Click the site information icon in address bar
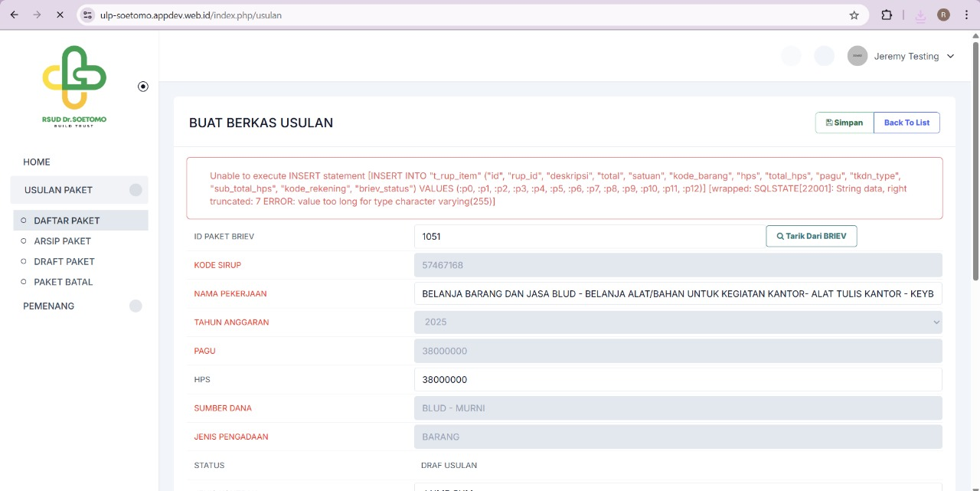Image resolution: width=980 pixels, height=491 pixels. click(x=87, y=15)
